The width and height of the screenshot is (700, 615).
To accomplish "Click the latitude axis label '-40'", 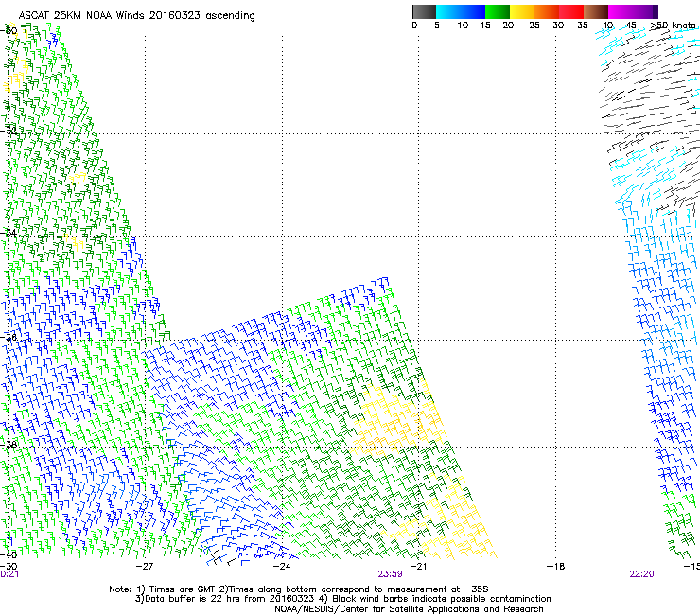I will (9, 555).
